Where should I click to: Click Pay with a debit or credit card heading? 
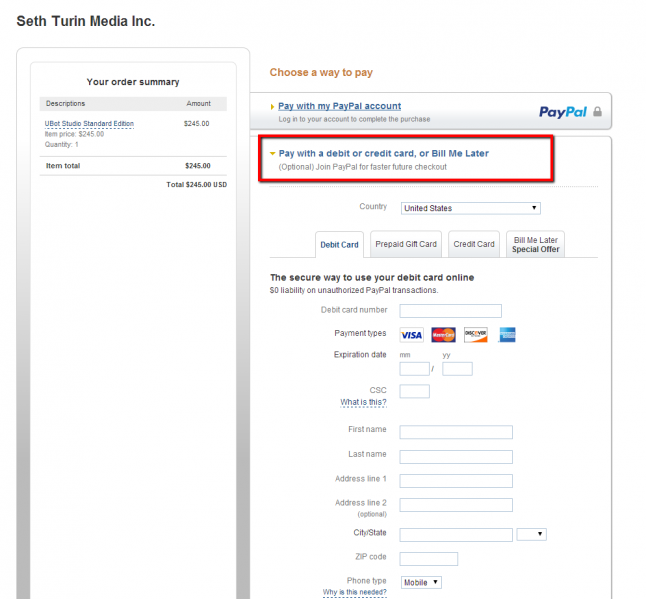[x=384, y=153]
